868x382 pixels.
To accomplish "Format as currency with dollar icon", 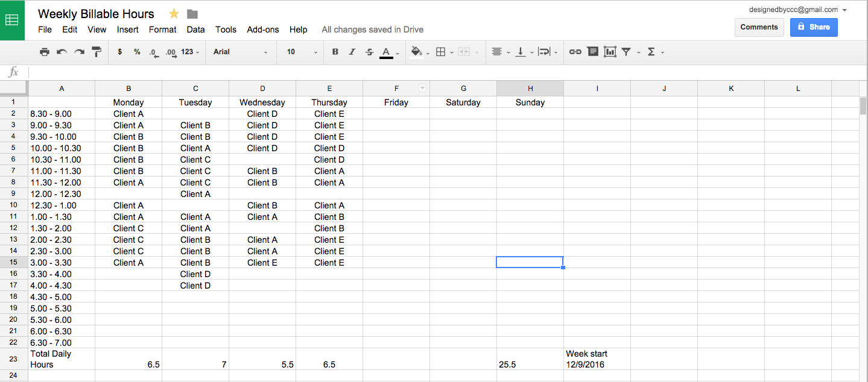I will point(120,52).
